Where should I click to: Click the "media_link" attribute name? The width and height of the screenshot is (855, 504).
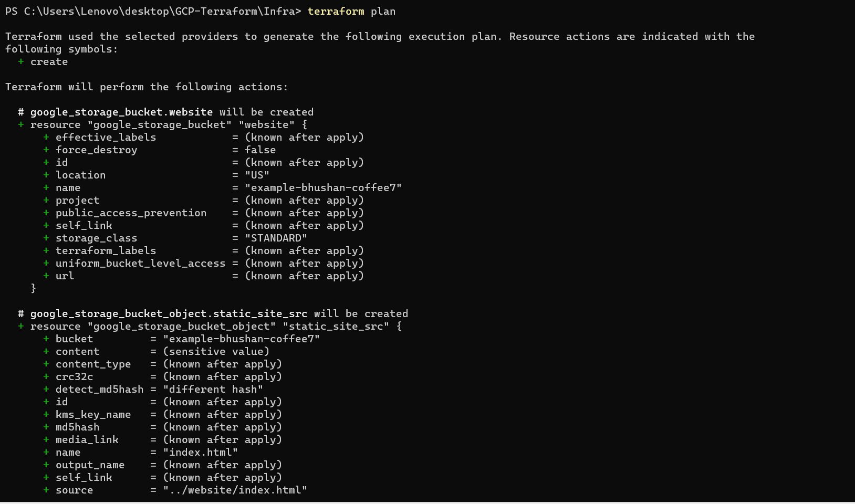87,440
